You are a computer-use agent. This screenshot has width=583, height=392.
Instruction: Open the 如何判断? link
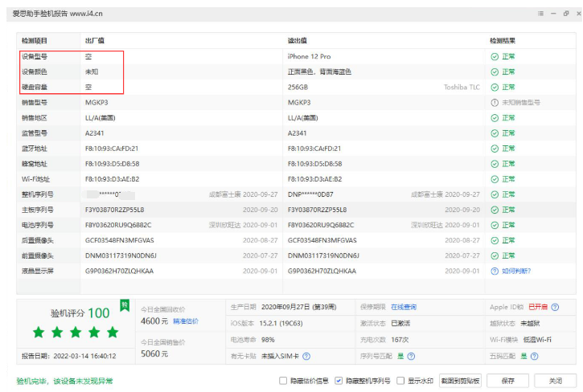tap(516, 272)
